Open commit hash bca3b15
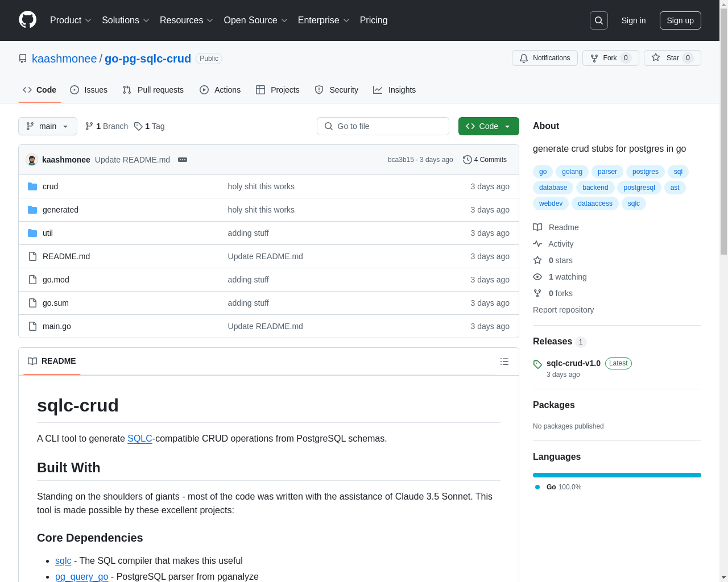 (x=400, y=160)
